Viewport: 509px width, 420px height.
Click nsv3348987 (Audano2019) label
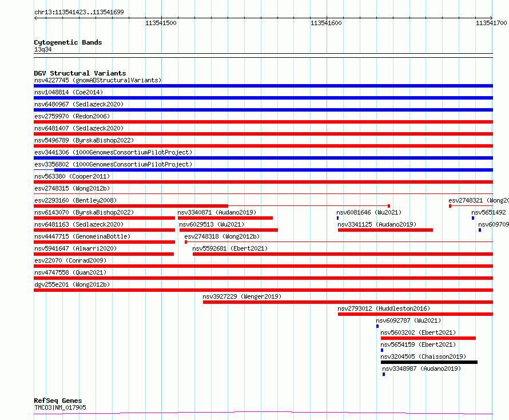pyautogui.click(x=421, y=369)
